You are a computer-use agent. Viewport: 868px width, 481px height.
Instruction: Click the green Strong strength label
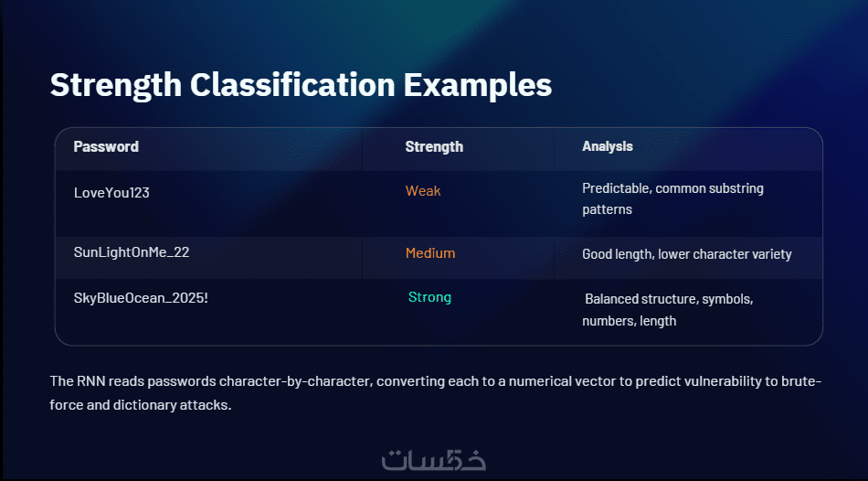pos(429,297)
